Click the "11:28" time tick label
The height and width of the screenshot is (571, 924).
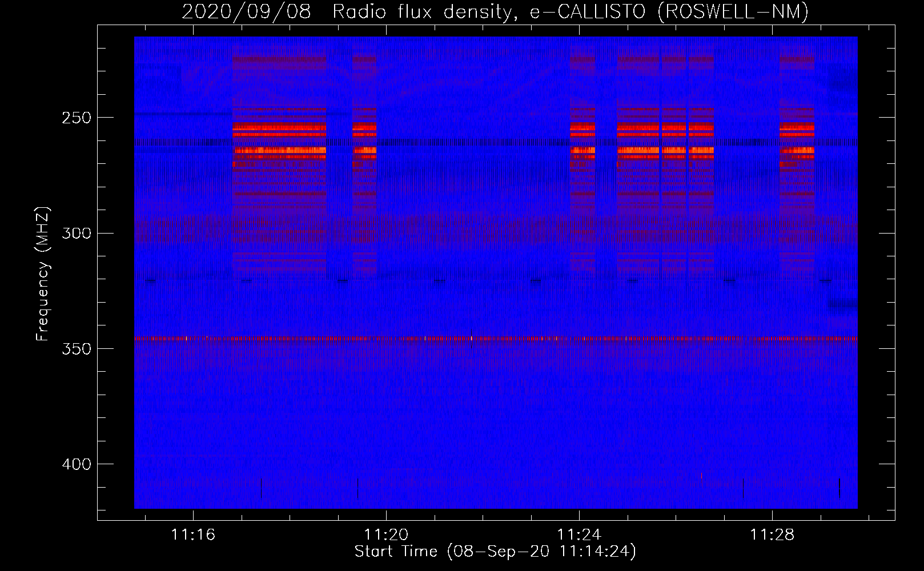(x=772, y=535)
